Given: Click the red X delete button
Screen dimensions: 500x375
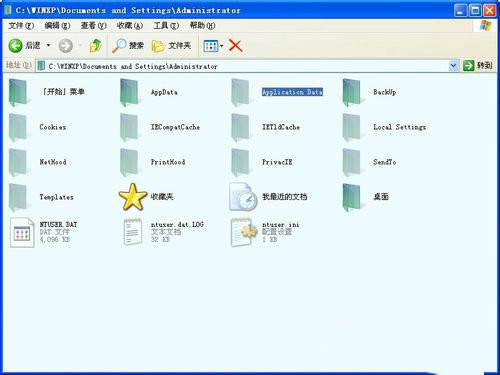Looking at the screenshot, I should coord(236,46).
